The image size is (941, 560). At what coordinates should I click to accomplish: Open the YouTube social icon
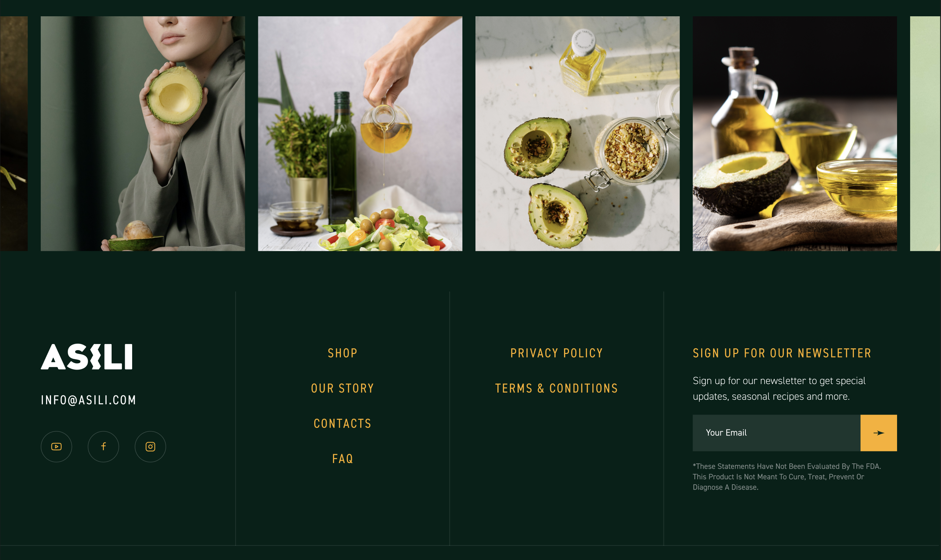pyautogui.click(x=56, y=446)
